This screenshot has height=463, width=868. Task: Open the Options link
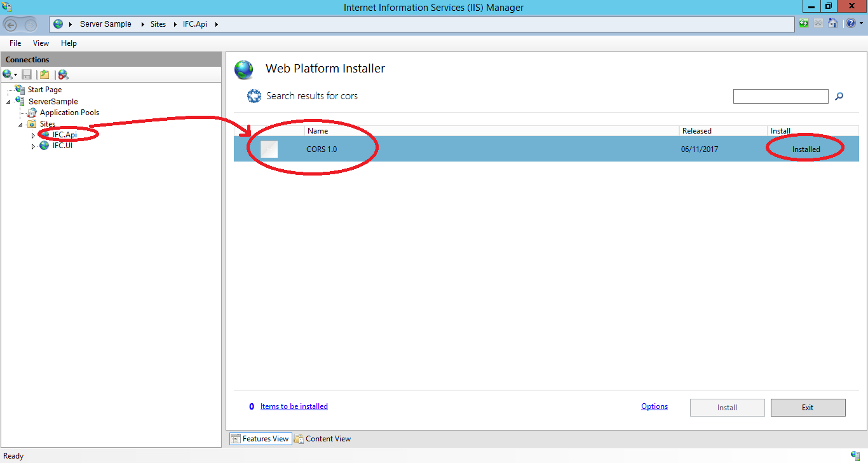(x=654, y=406)
